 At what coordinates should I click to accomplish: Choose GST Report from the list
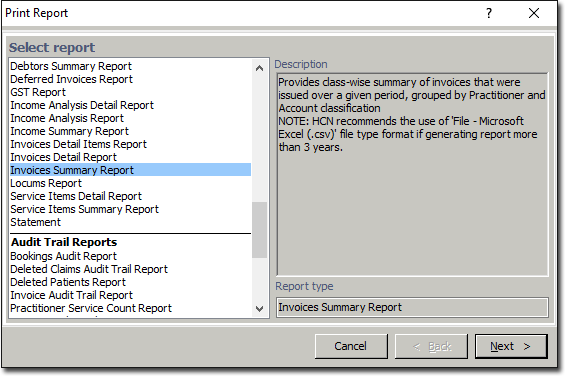[x=38, y=92]
